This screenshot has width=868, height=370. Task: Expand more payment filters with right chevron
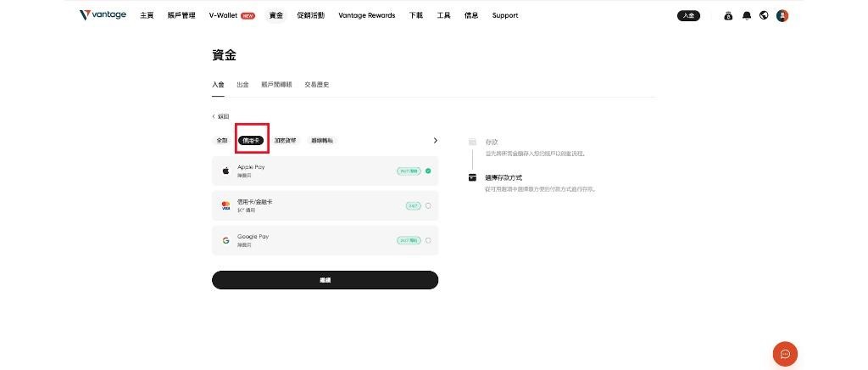click(435, 141)
